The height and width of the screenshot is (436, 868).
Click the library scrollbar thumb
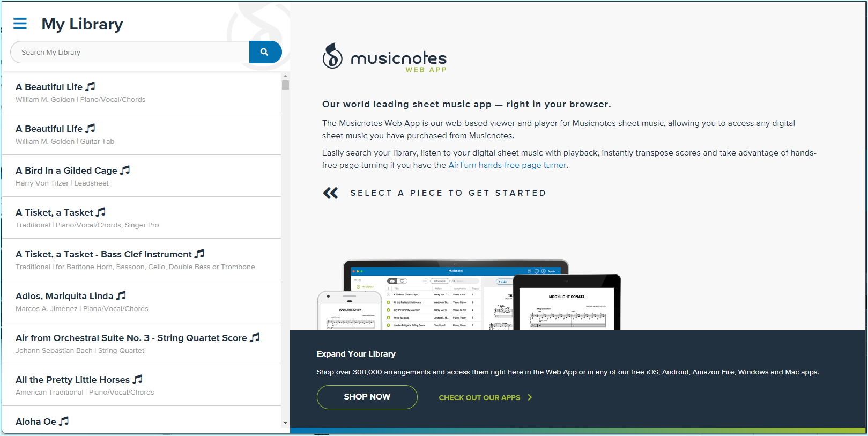pos(285,85)
